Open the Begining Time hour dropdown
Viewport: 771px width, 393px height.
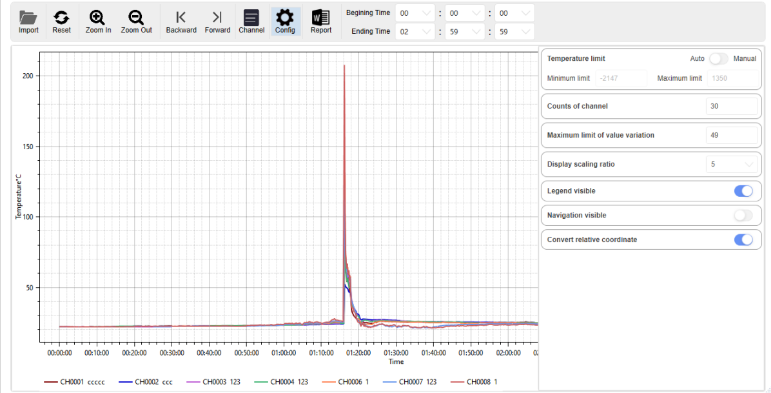415,13
